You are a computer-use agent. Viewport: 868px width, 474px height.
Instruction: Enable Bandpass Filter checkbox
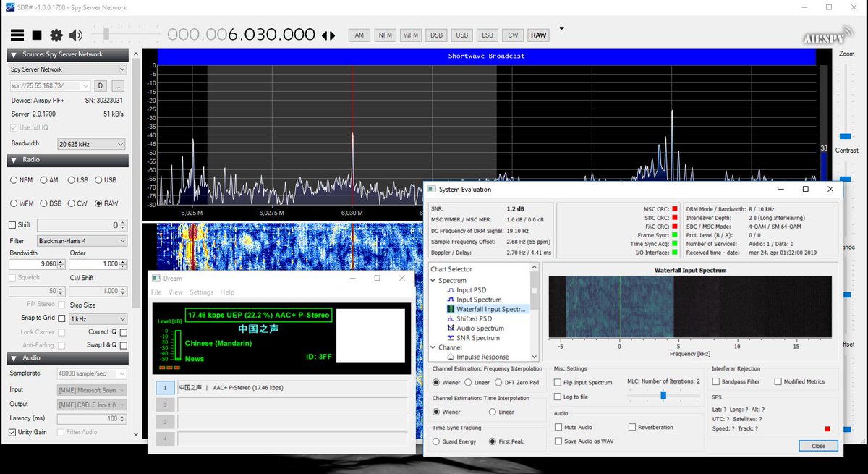(x=716, y=381)
